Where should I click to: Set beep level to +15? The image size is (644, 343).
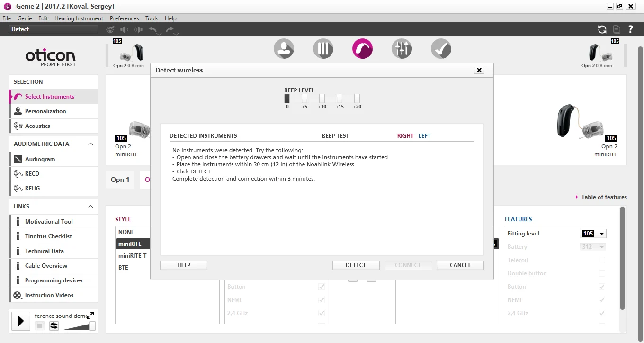tap(340, 99)
